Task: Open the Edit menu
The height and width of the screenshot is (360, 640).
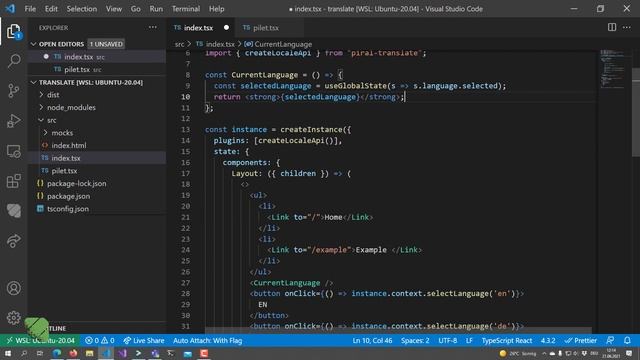Action: (51, 9)
